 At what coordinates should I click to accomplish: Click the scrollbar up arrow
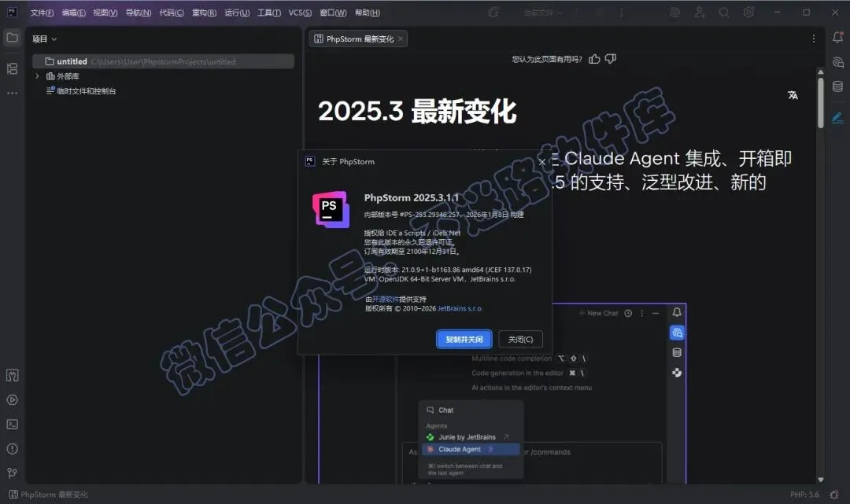pos(821,72)
